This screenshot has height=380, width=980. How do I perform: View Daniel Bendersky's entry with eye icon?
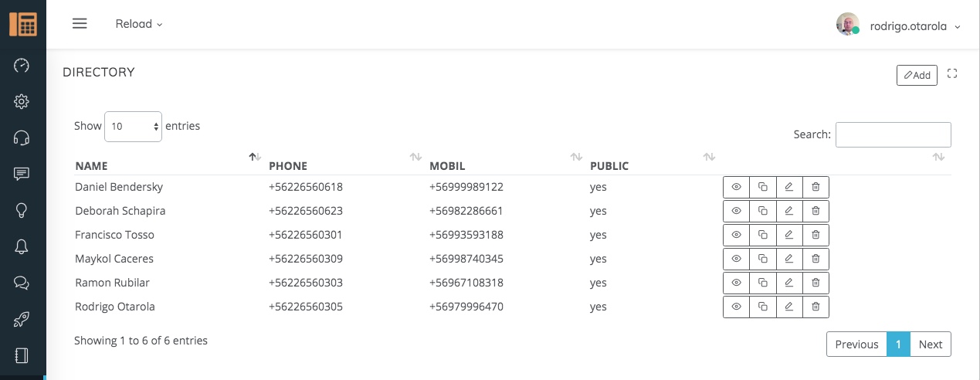pos(736,187)
